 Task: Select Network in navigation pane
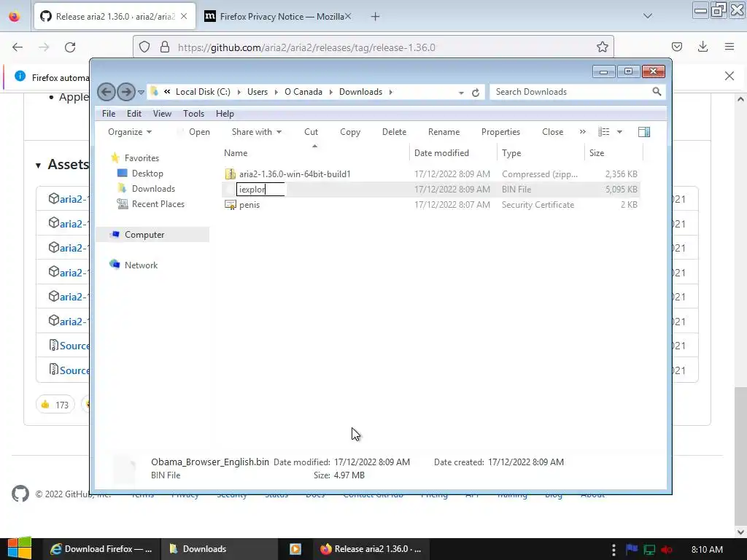click(141, 265)
